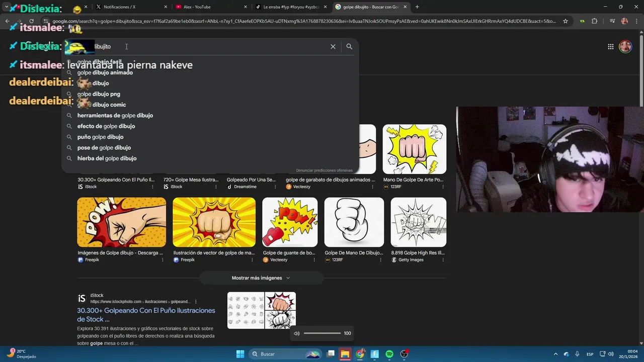The image size is (644, 362).
Task: Reload the page
Action: [x=31, y=21]
